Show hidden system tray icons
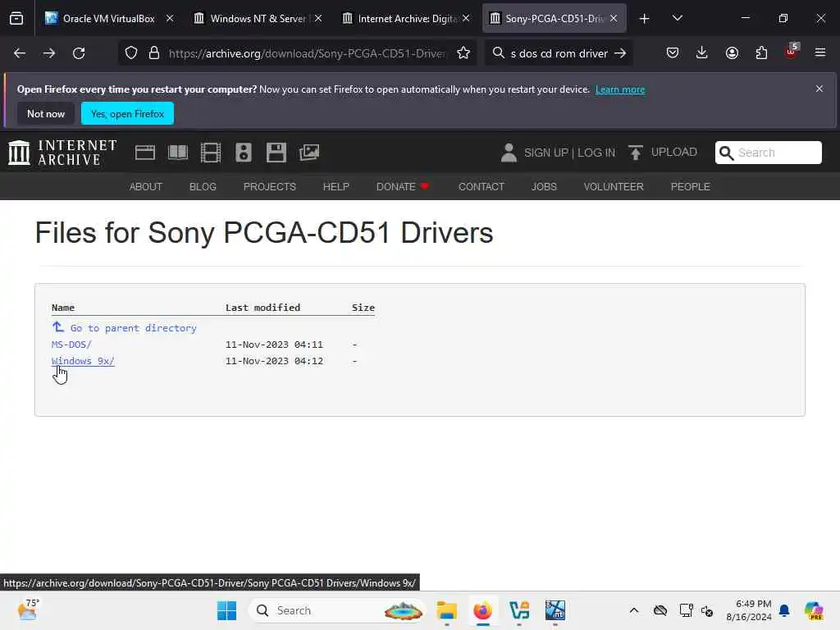840x630 pixels. pyautogui.click(x=634, y=610)
